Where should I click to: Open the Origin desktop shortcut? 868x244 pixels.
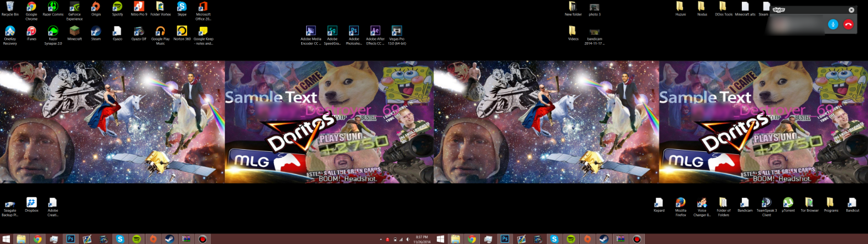[96, 9]
